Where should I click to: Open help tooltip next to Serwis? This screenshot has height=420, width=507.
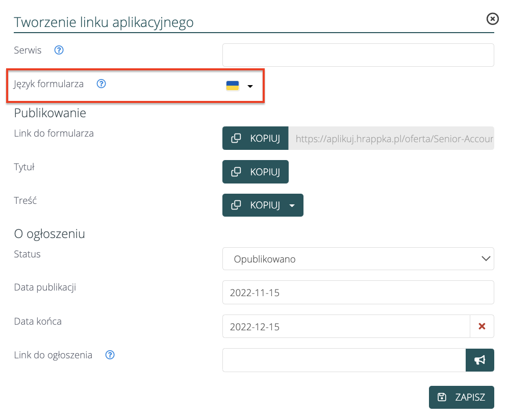coord(59,50)
